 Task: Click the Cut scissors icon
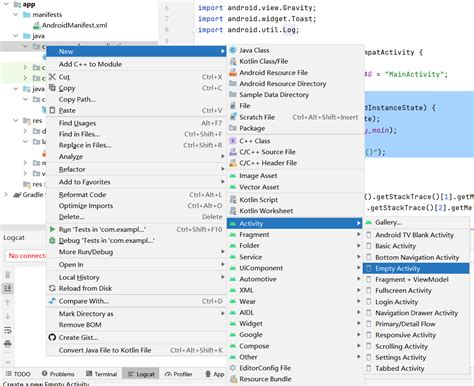click(x=52, y=77)
